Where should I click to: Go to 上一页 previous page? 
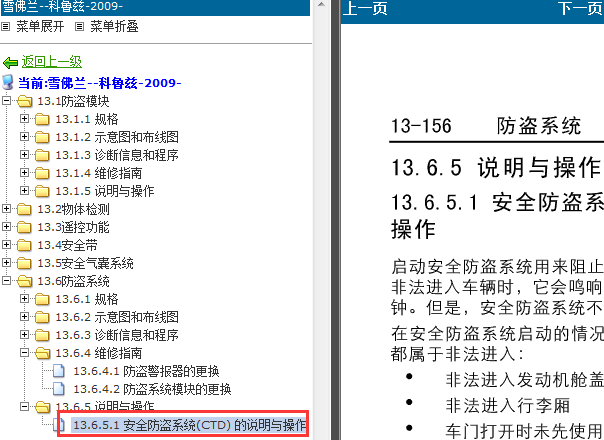click(365, 8)
